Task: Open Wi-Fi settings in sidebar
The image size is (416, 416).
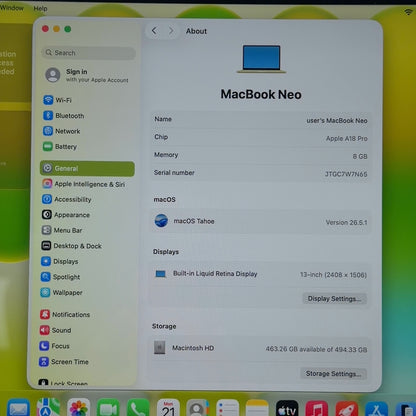Action: [57, 100]
